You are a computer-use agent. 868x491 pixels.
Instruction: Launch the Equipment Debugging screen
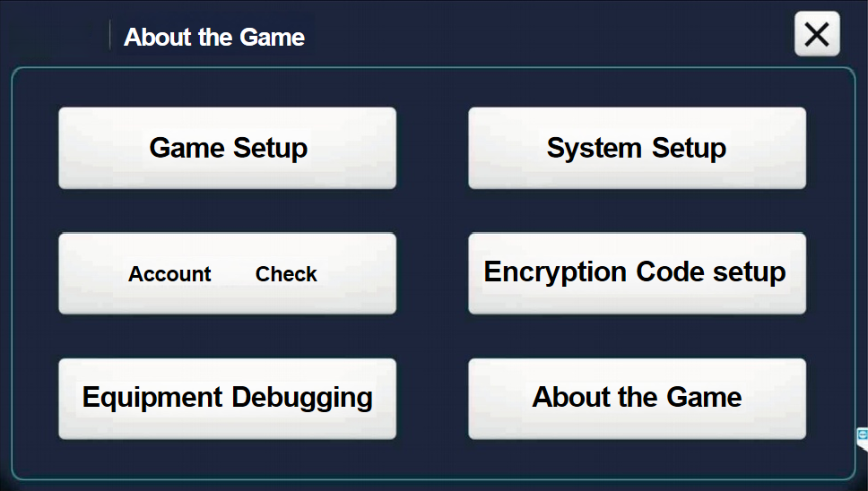(228, 399)
